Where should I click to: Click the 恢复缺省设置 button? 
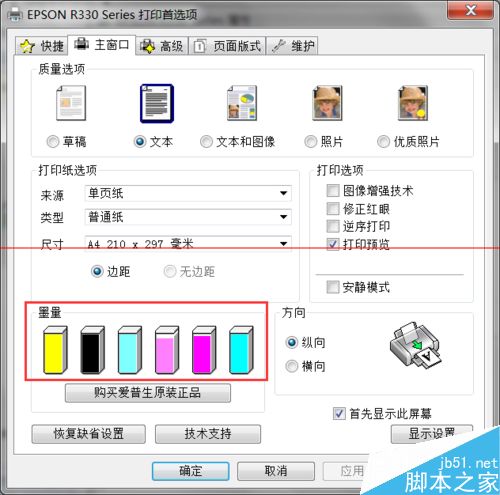(89, 434)
